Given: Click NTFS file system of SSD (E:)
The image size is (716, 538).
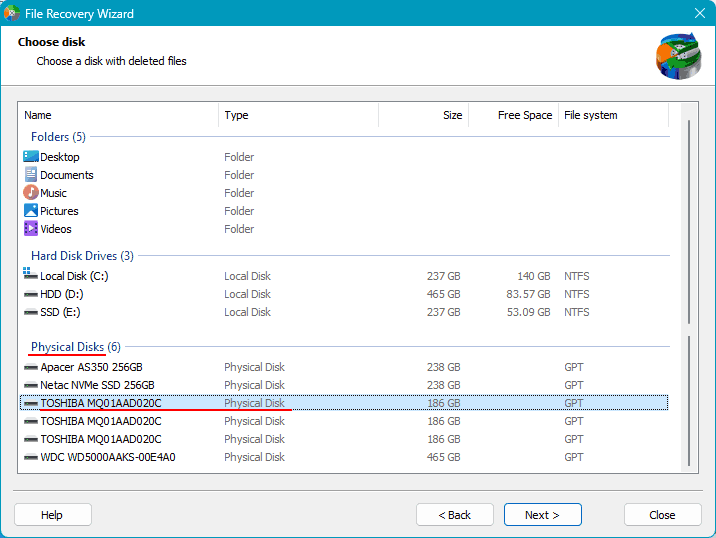Looking at the screenshot, I should [x=576, y=312].
